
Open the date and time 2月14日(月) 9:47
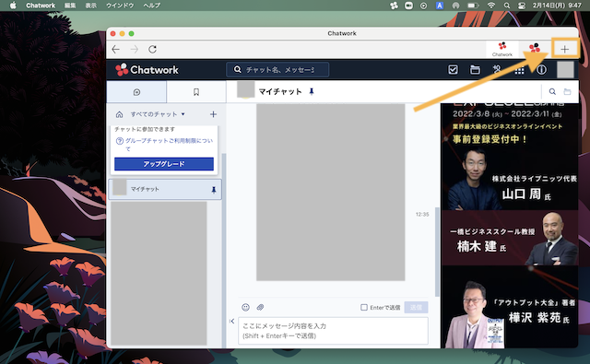pos(557,6)
